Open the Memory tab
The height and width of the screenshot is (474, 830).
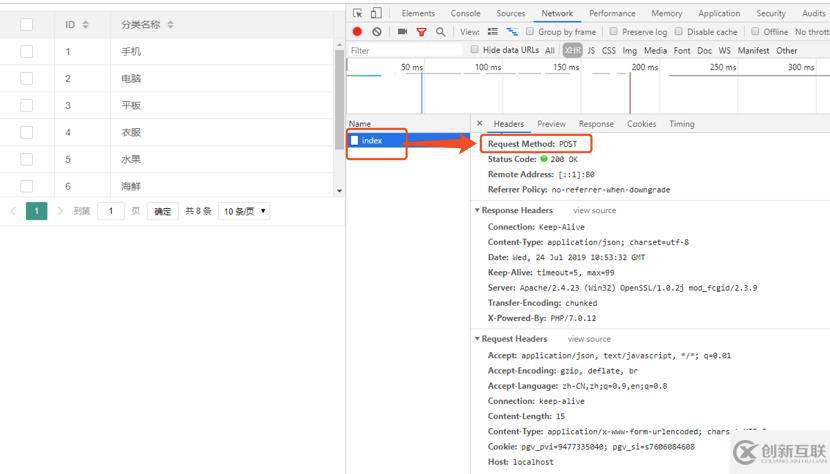click(x=666, y=13)
